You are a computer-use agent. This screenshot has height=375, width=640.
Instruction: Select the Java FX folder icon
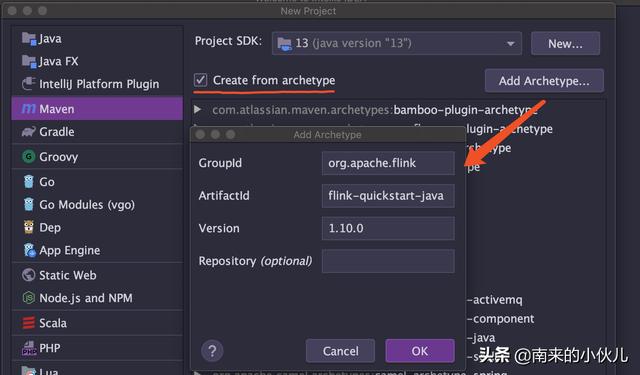tap(29, 62)
